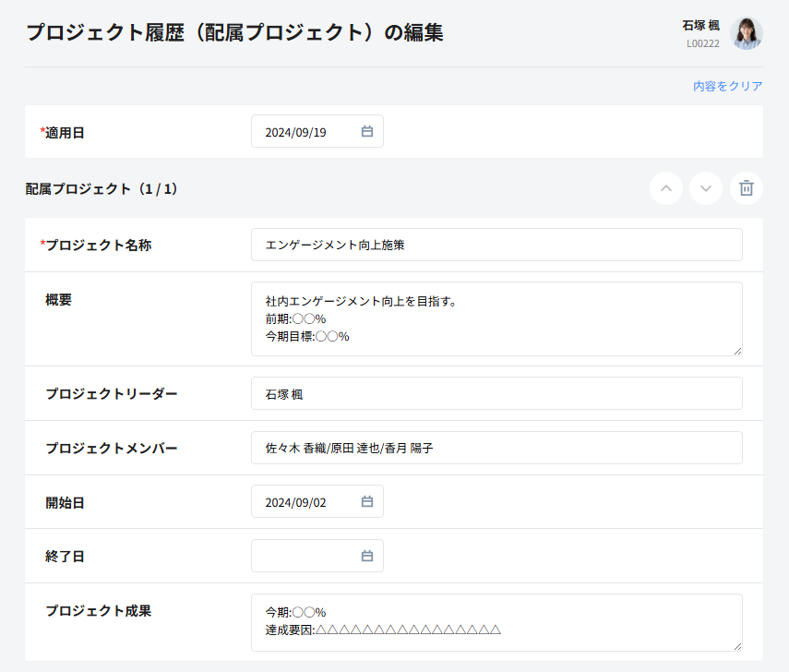Image resolution: width=789 pixels, height=672 pixels.
Task: Click into the 概要 text area
Action: point(496,318)
